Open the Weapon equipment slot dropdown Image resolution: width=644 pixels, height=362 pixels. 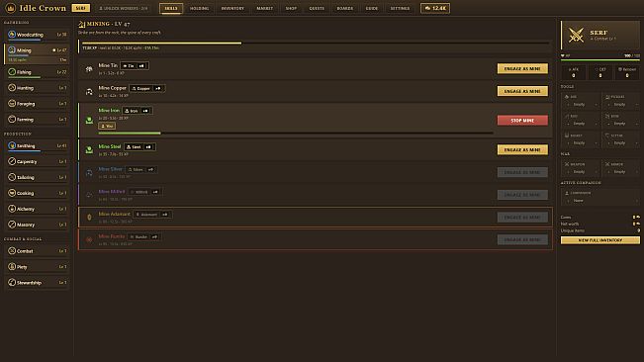click(x=581, y=171)
